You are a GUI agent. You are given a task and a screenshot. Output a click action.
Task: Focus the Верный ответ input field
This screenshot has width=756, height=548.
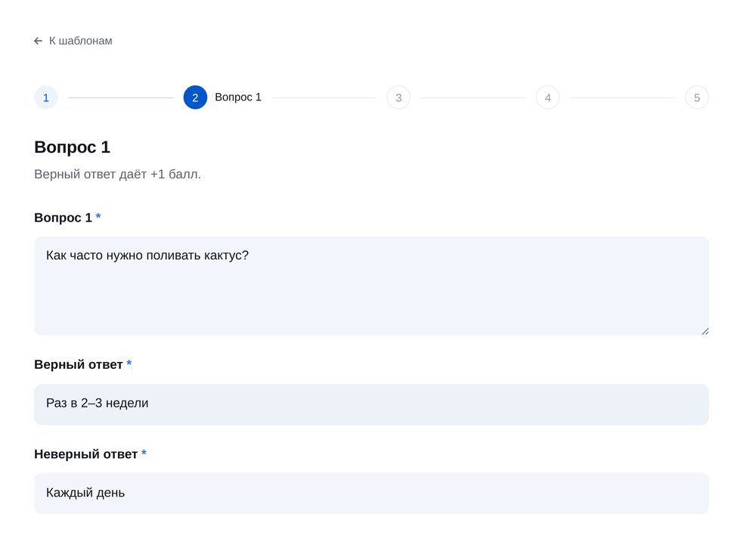tap(371, 404)
